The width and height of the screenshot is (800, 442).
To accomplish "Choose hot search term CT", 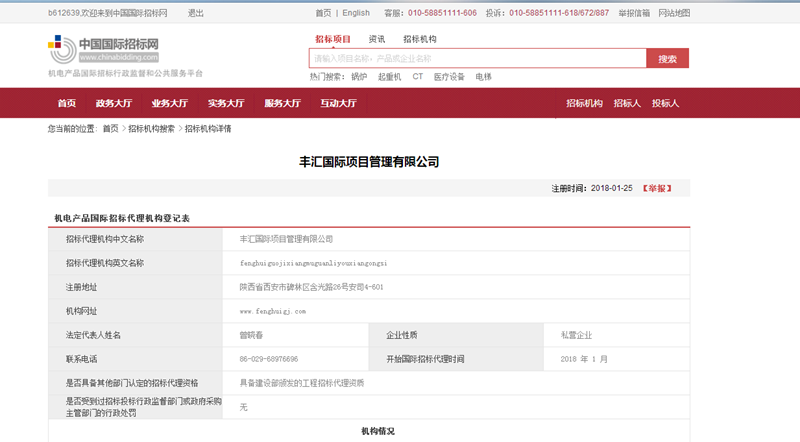I will (418, 77).
